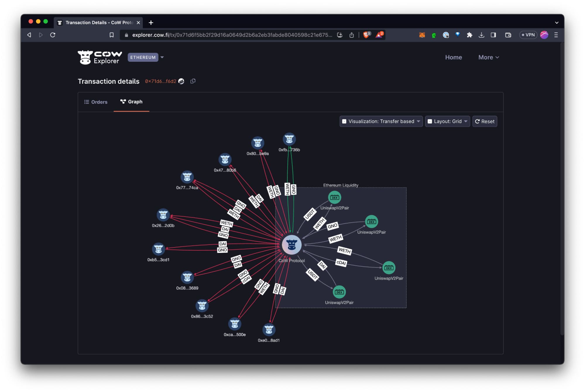Click the 0x26...2d0b trader node

[163, 215]
